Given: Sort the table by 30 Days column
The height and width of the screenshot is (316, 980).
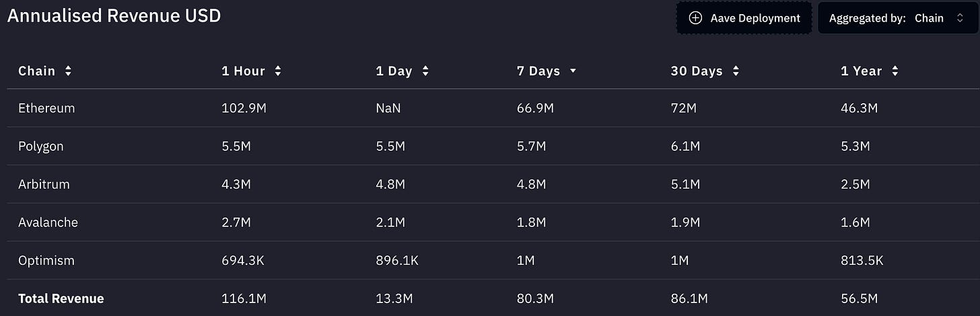Looking at the screenshot, I should (x=705, y=71).
